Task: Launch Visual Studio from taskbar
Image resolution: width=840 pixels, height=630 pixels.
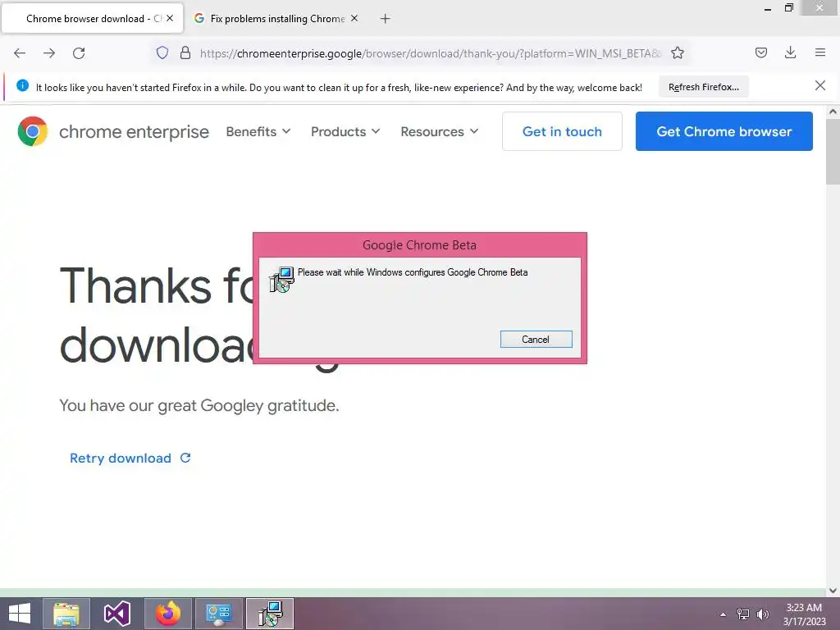Action: pyautogui.click(x=116, y=614)
